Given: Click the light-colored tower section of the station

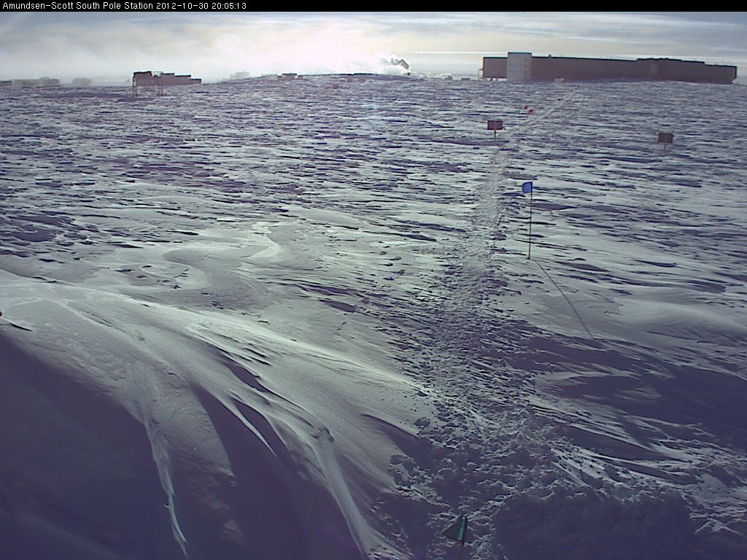Looking at the screenshot, I should [519, 66].
